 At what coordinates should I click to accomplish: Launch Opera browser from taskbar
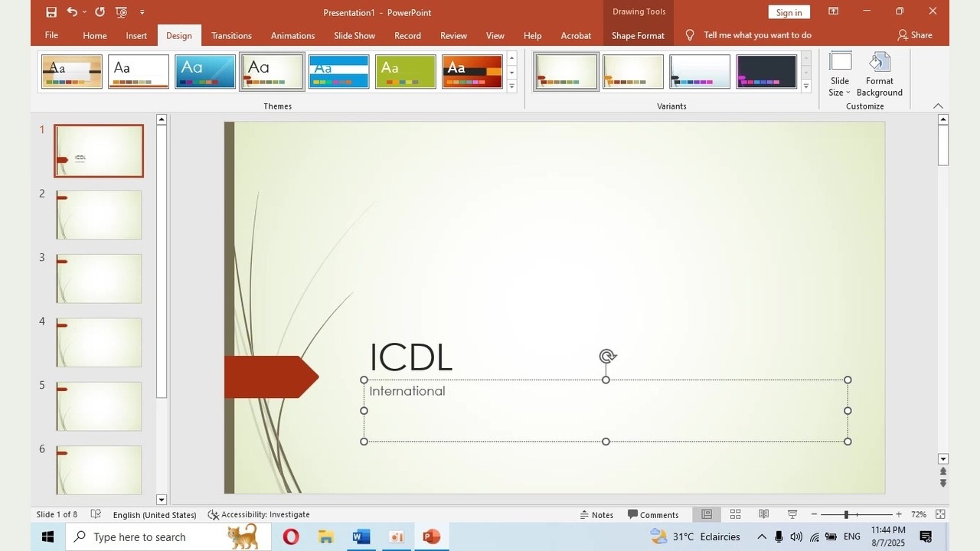[x=291, y=537]
